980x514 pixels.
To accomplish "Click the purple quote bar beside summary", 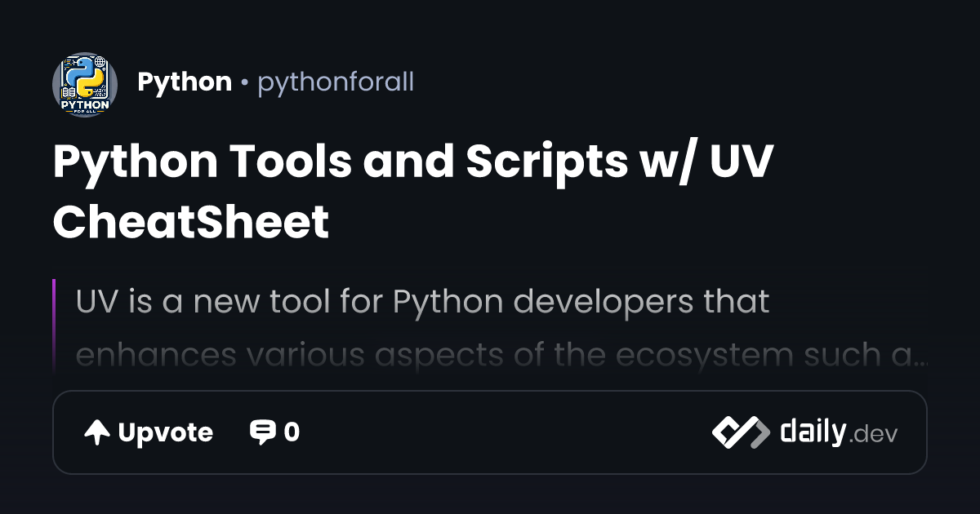I will (x=54, y=326).
